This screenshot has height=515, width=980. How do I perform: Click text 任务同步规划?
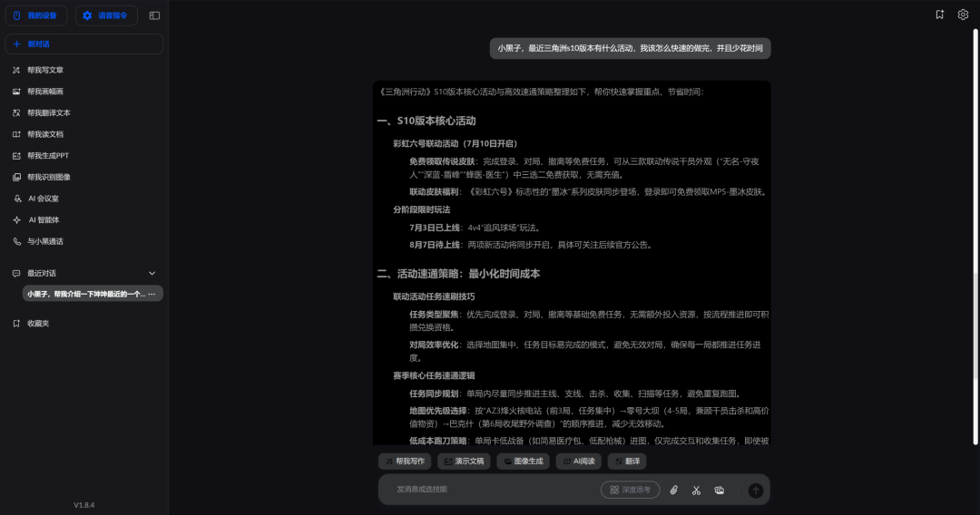coord(434,394)
